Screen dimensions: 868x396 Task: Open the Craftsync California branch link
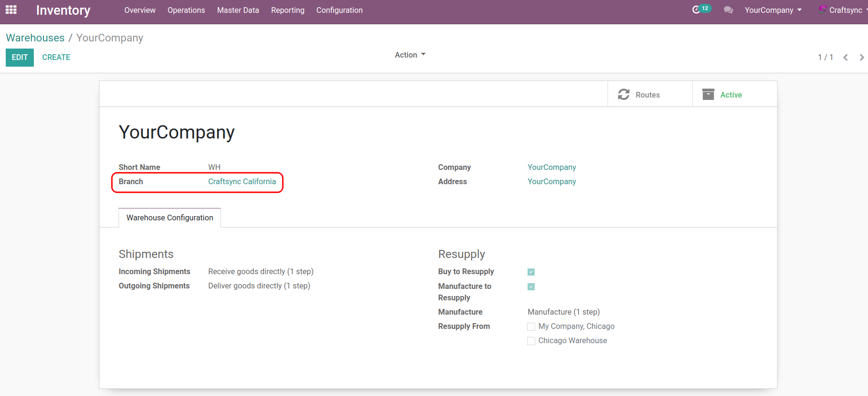pos(242,181)
